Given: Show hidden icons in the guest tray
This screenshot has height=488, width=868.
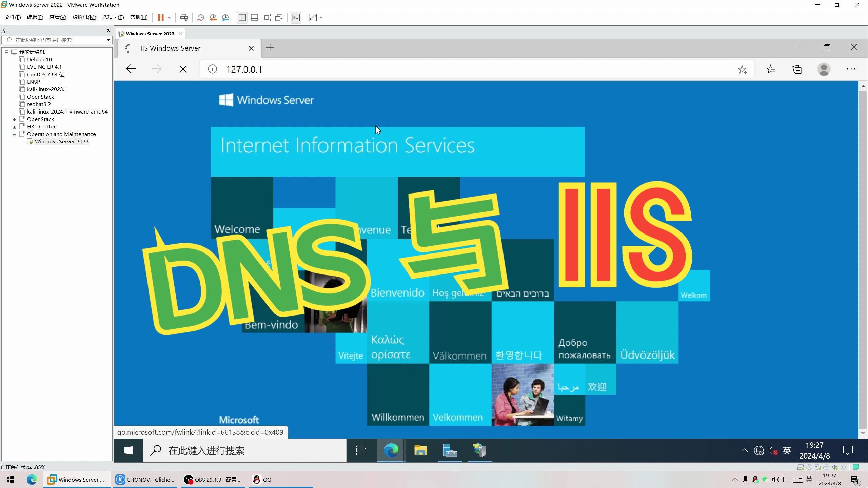Looking at the screenshot, I should [744, 450].
